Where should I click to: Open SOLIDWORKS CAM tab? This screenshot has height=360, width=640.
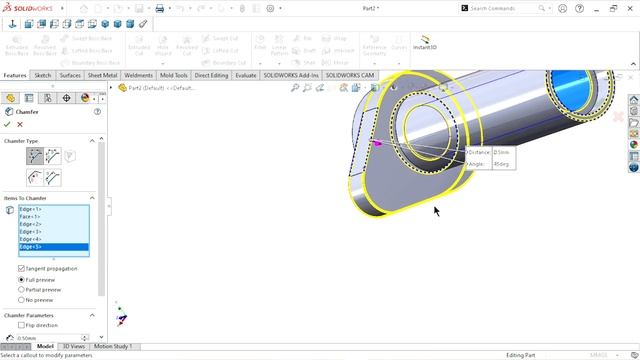click(350, 75)
